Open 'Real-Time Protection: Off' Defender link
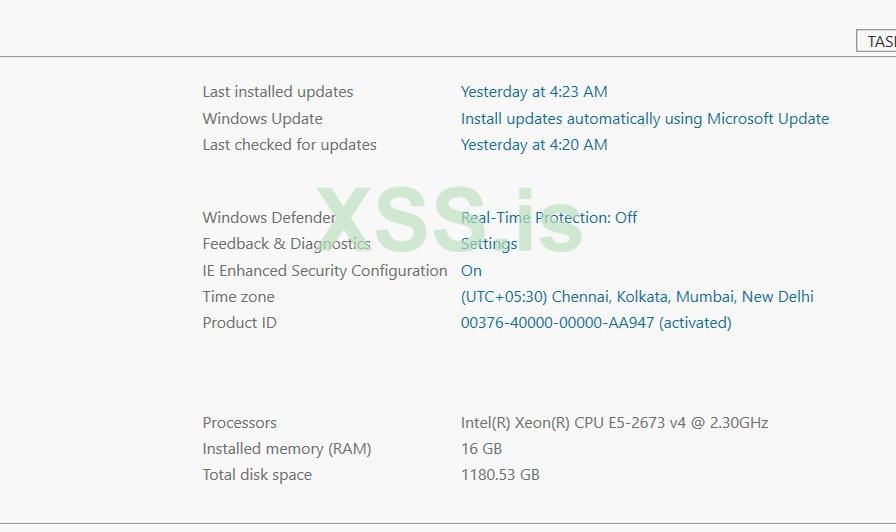896x532 pixels. point(548,218)
